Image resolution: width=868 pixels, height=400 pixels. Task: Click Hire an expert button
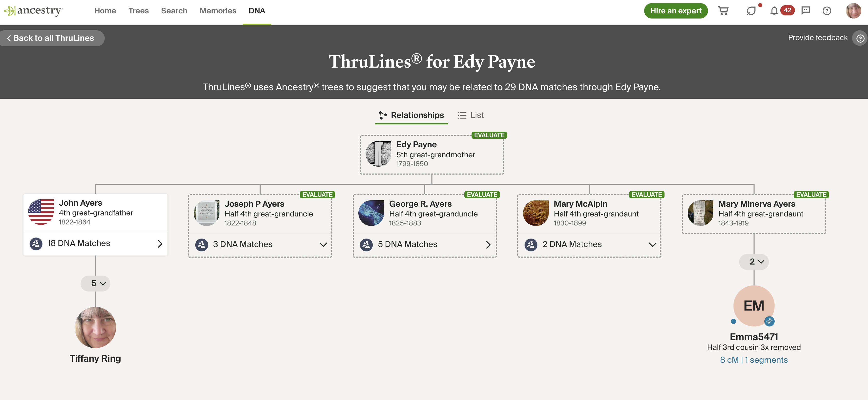click(x=676, y=11)
